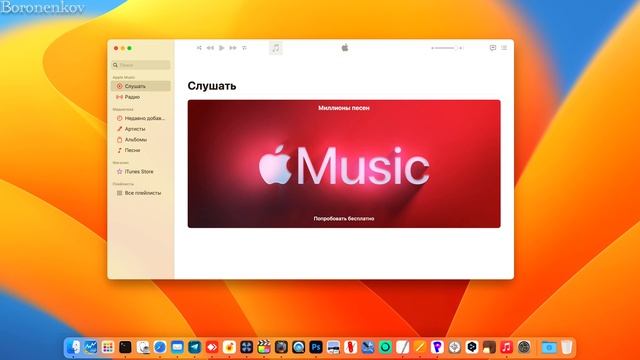Viewport: 640px width, 360px height.
Task: Select Слушать in the sidebar
Action: [x=141, y=86]
